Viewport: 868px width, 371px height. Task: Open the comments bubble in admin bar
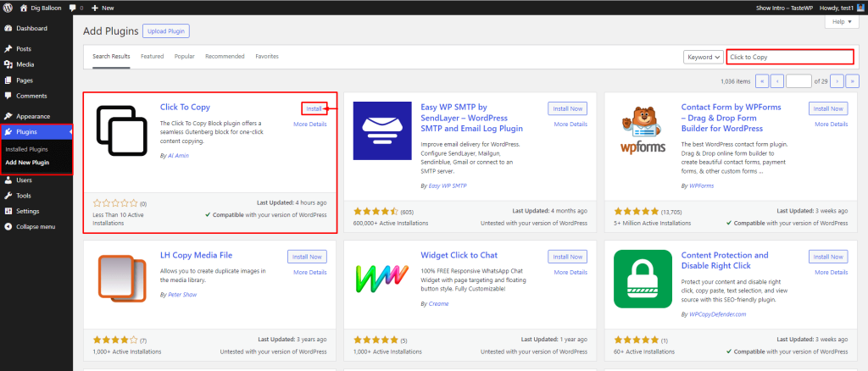tap(76, 8)
